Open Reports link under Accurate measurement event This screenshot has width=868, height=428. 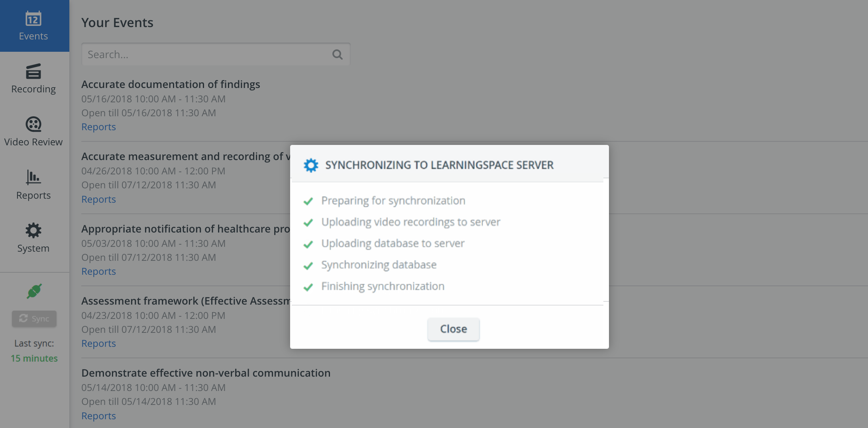(x=98, y=199)
